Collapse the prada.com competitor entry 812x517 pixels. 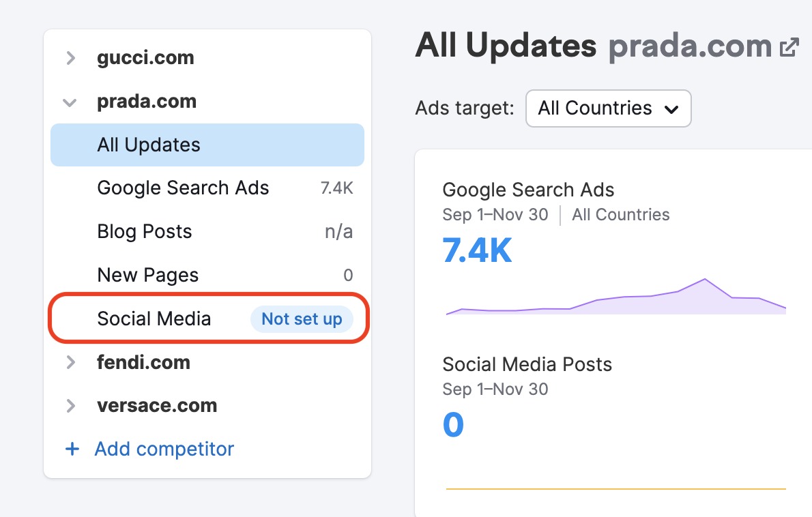(x=70, y=102)
